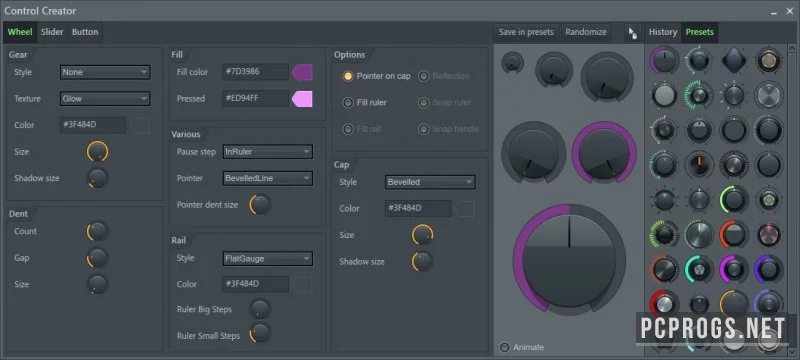The image size is (800, 360).
Task: Choose the preset with pink glowing center
Action: (x=769, y=234)
